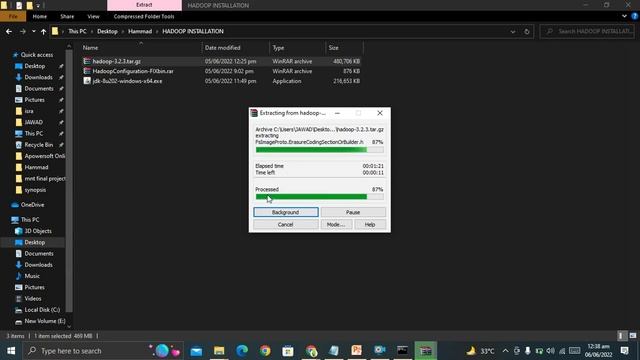The height and width of the screenshot is (360, 640).
Task: Launch Microsoft Edge from taskbar
Action: pos(242,351)
